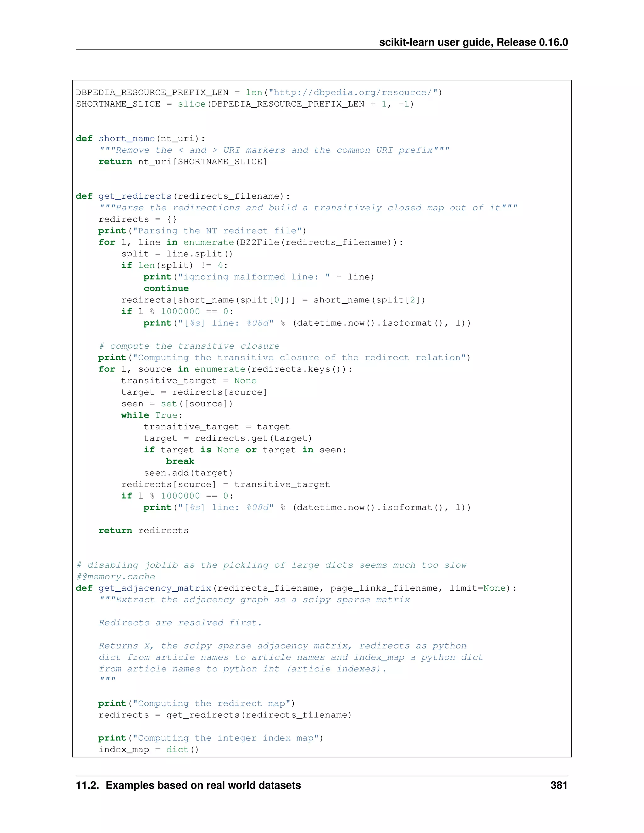This screenshot has height=833, width=644.
Task: Click the page number 381
Action: point(559,785)
